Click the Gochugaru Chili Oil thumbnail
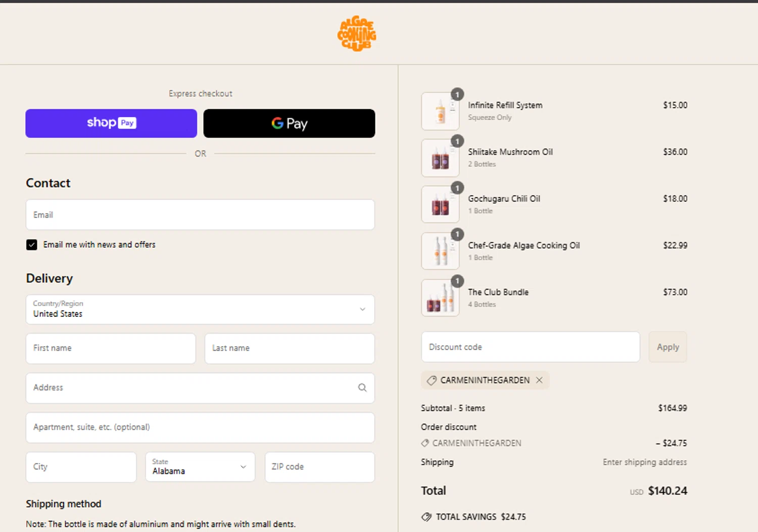 click(x=440, y=205)
